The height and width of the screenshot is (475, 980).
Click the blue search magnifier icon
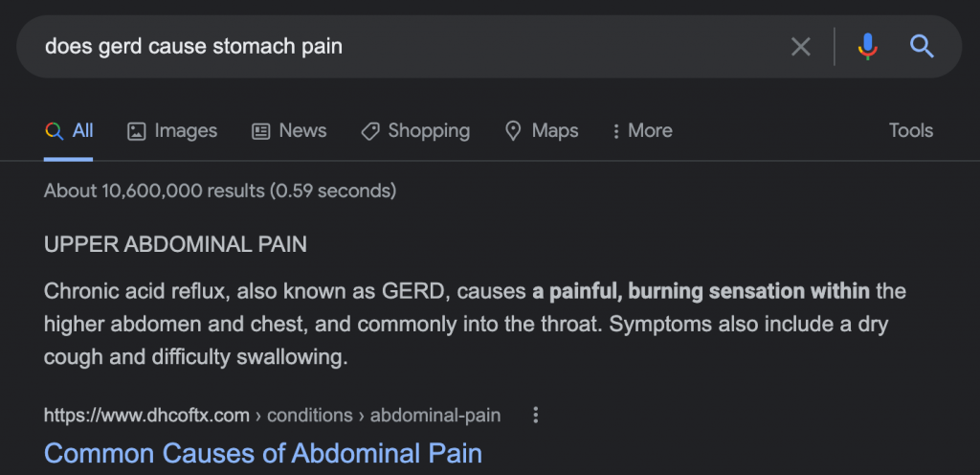point(922,46)
